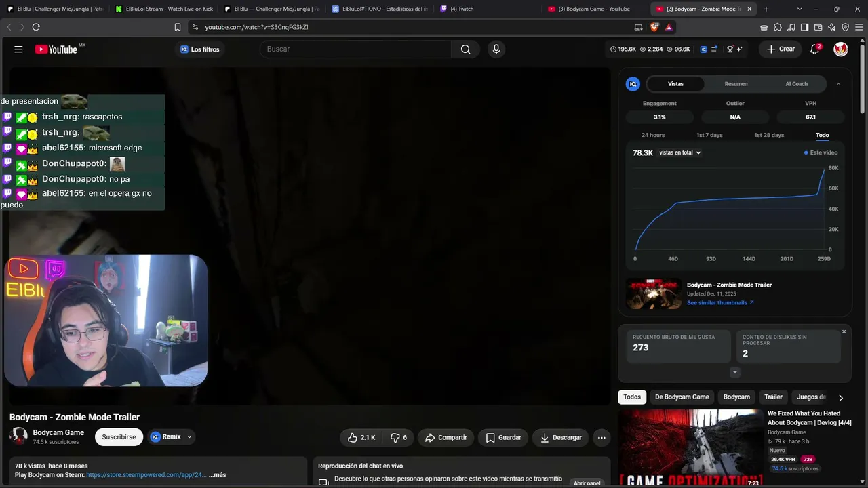Open the browser tab search chevron
The height and width of the screenshot is (488, 868).
point(800,9)
